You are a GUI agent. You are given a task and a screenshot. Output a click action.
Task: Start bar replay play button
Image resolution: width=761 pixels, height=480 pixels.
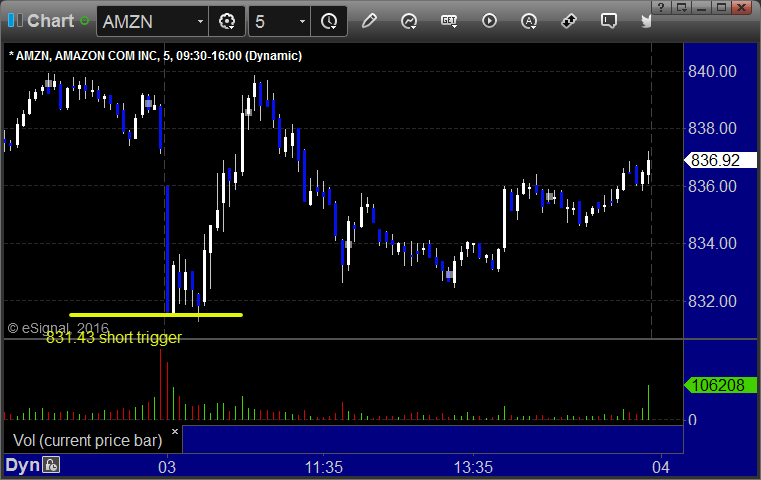[489, 21]
